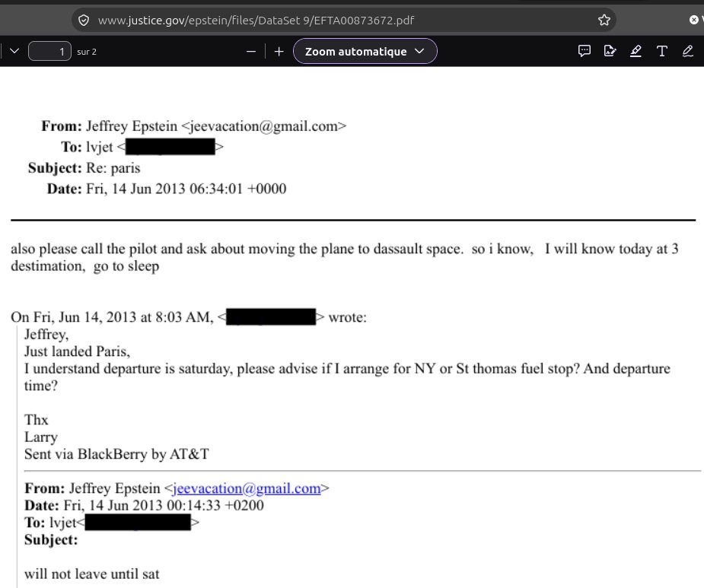Select the highlight tool icon
The width and height of the screenshot is (704, 588).
(x=636, y=51)
